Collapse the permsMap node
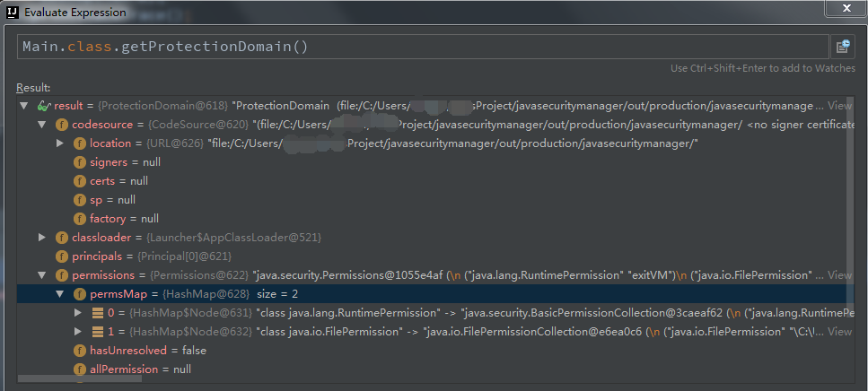The height and width of the screenshot is (391, 868). (x=60, y=293)
